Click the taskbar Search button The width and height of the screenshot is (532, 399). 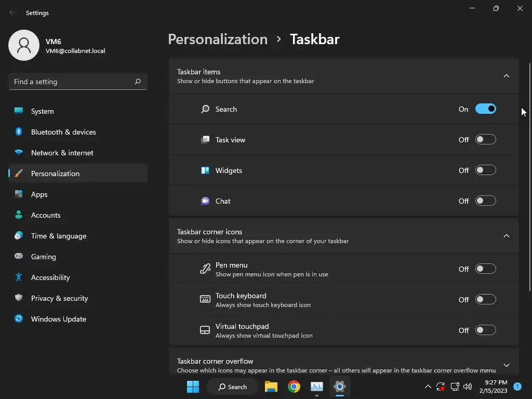coord(232,387)
